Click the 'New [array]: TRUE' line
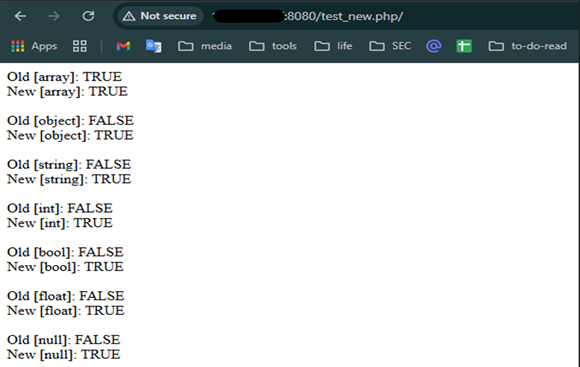Viewport: 580px width, 367px height. point(67,92)
